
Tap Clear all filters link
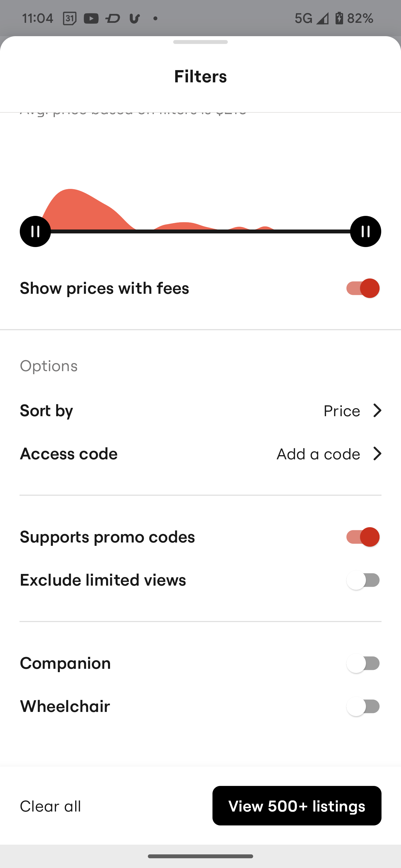51,806
